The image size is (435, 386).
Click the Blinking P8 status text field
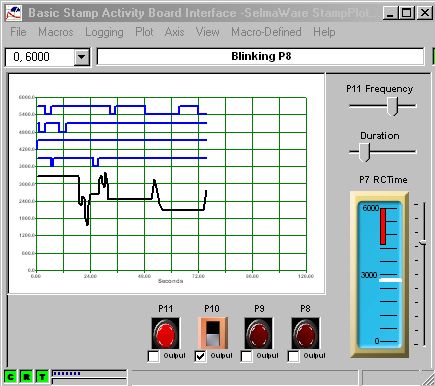point(261,56)
